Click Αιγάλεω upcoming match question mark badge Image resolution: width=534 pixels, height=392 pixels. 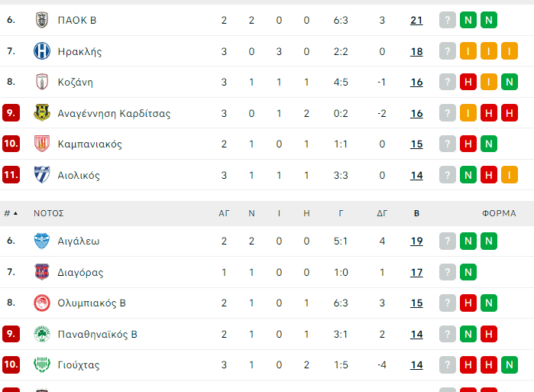click(447, 241)
